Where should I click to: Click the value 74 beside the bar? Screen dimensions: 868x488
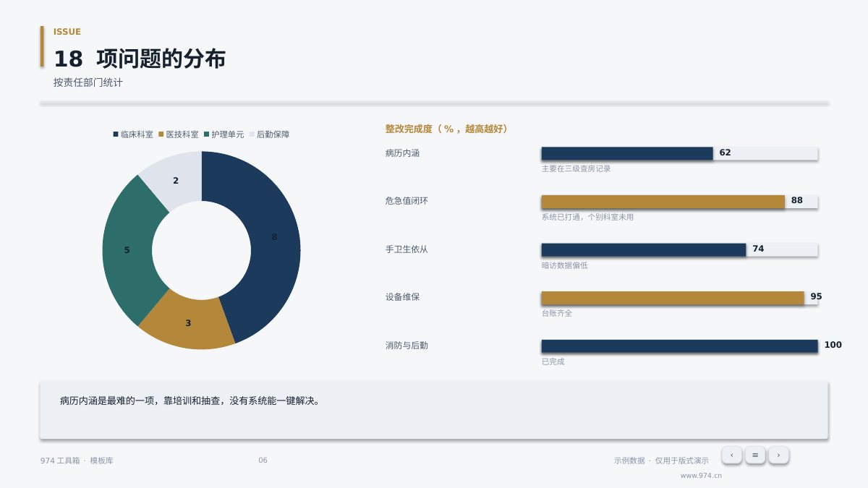click(x=758, y=249)
